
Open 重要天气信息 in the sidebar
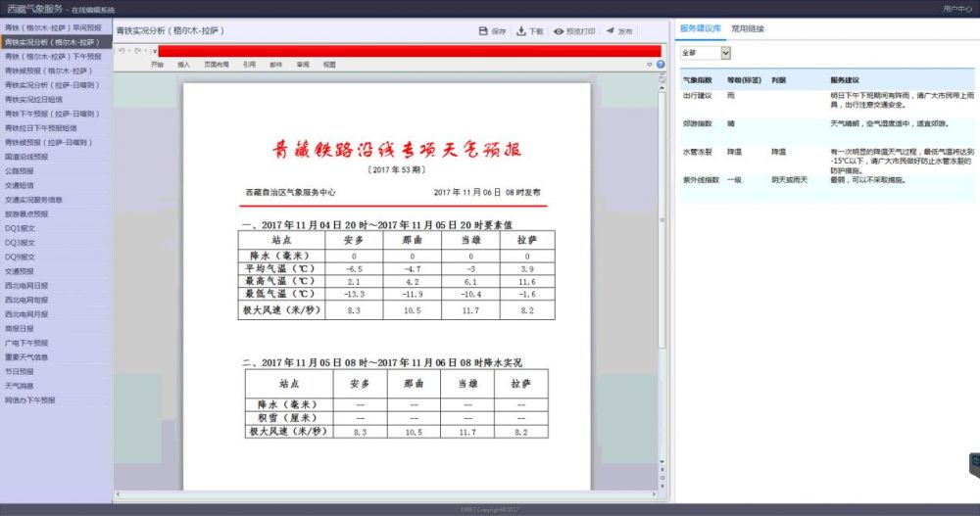pyautogui.click(x=26, y=356)
